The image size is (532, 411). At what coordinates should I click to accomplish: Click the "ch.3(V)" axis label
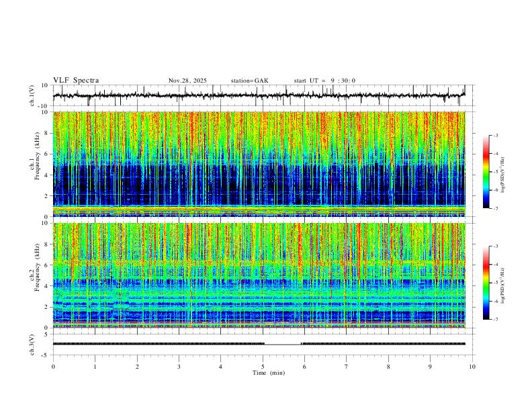tap(32, 345)
